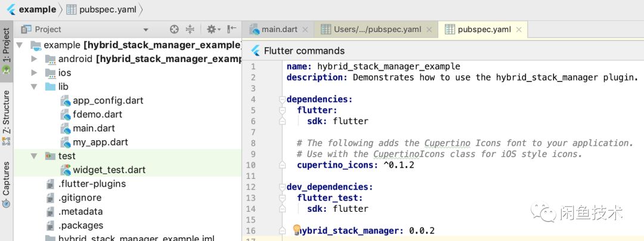Select the android module in tree
This screenshot has width=644, height=241.
click(x=150, y=59)
